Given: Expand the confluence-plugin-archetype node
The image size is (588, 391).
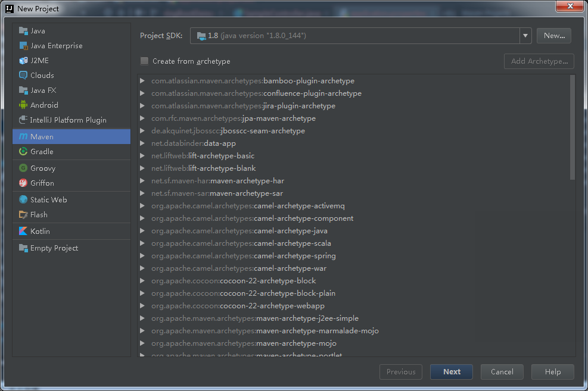Looking at the screenshot, I should pyautogui.click(x=142, y=93).
